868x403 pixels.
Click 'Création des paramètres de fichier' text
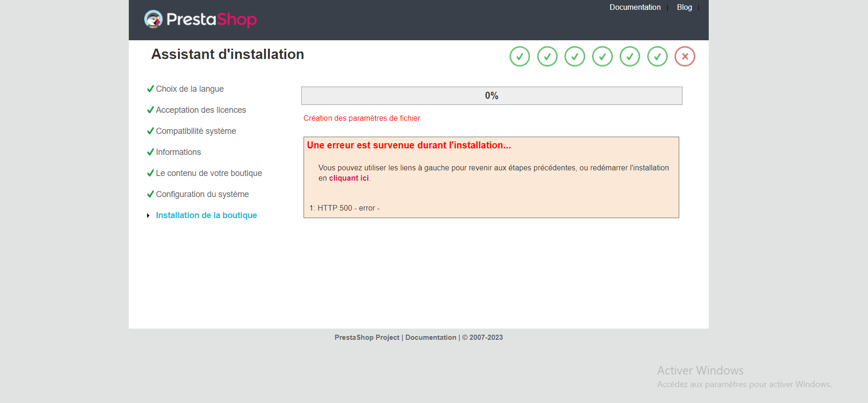362,118
